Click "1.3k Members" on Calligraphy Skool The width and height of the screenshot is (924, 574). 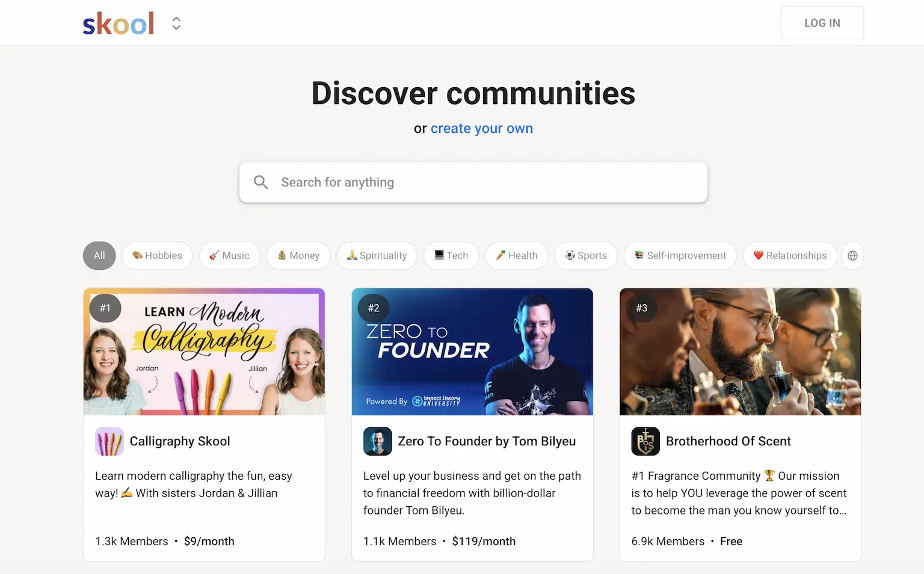tap(132, 542)
